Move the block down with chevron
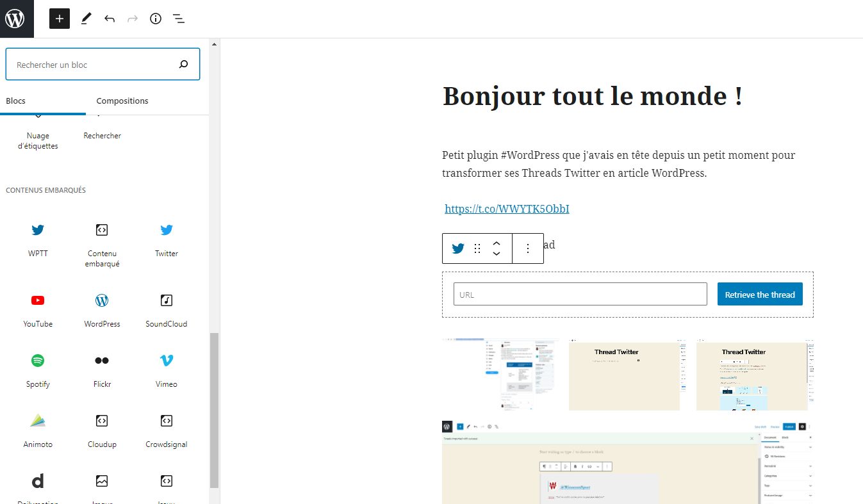Screen dimensions: 863x504 click(x=497, y=254)
